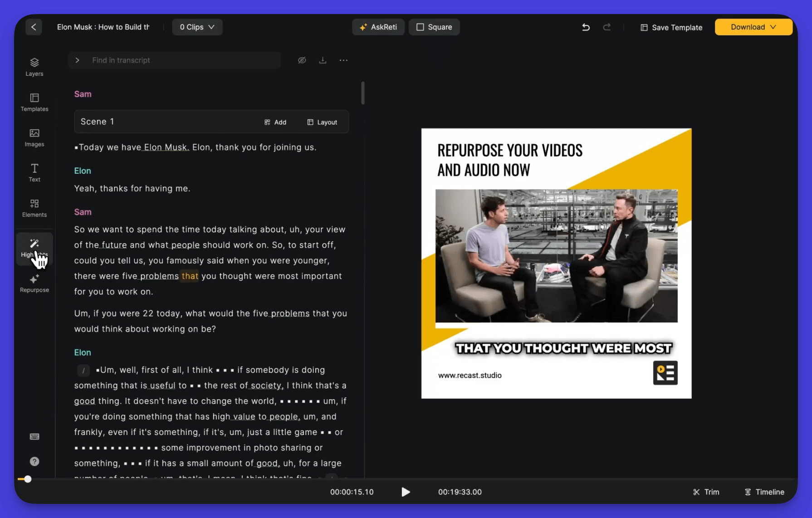Open the Layers panel
812x518 pixels.
click(34, 67)
